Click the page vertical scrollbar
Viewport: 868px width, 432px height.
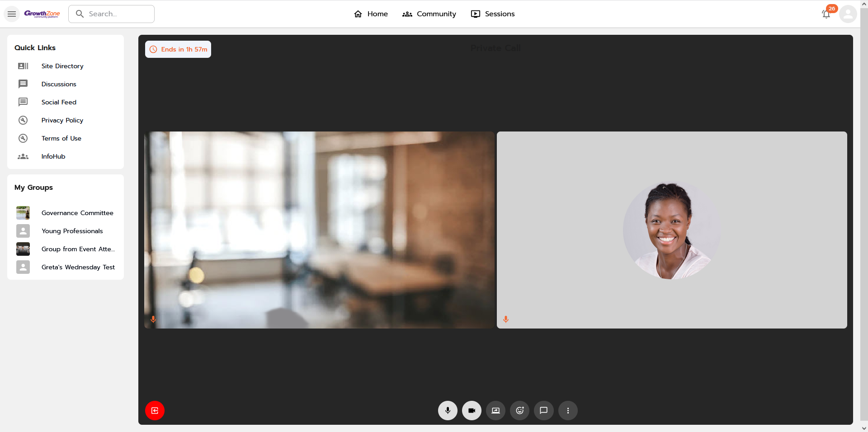[x=864, y=181]
